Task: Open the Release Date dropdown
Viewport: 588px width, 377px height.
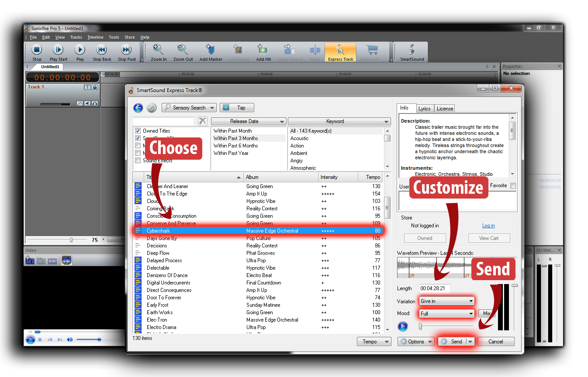Action: (249, 121)
